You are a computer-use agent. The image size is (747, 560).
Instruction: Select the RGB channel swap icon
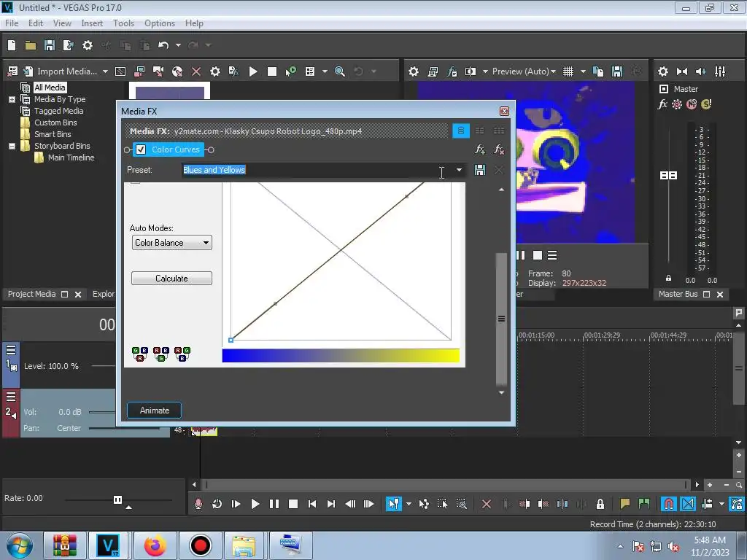[x=182, y=354]
